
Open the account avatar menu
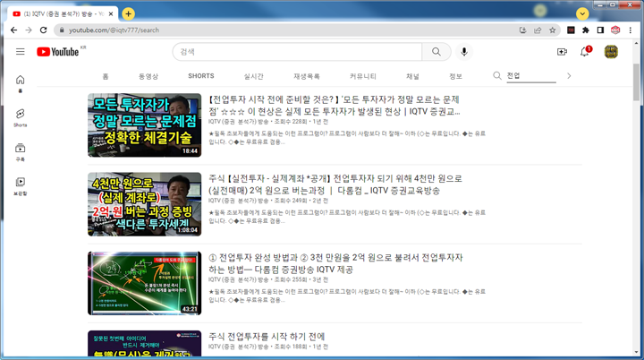[x=611, y=52]
